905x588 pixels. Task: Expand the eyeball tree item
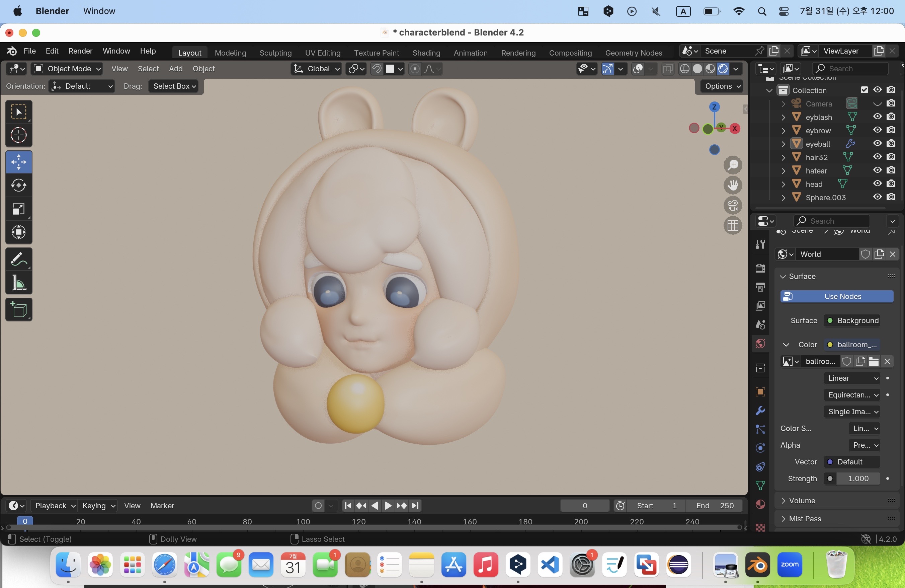[x=783, y=144]
